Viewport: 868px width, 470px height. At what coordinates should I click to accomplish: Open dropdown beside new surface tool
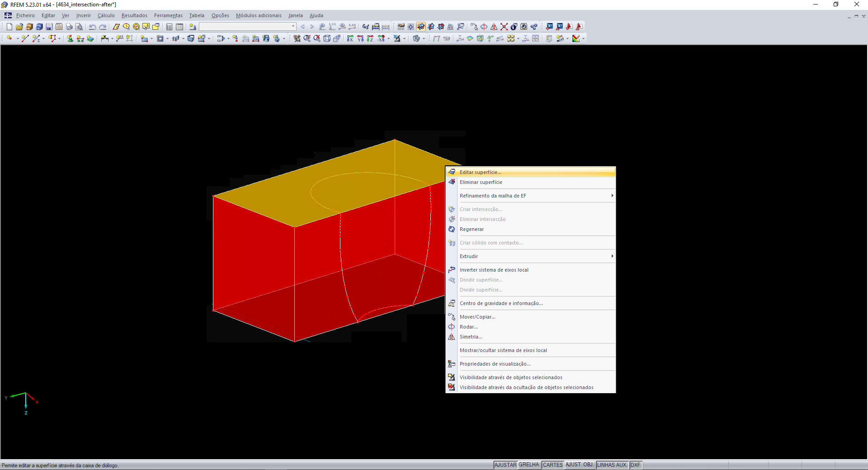pyautogui.click(x=152, y=39)
